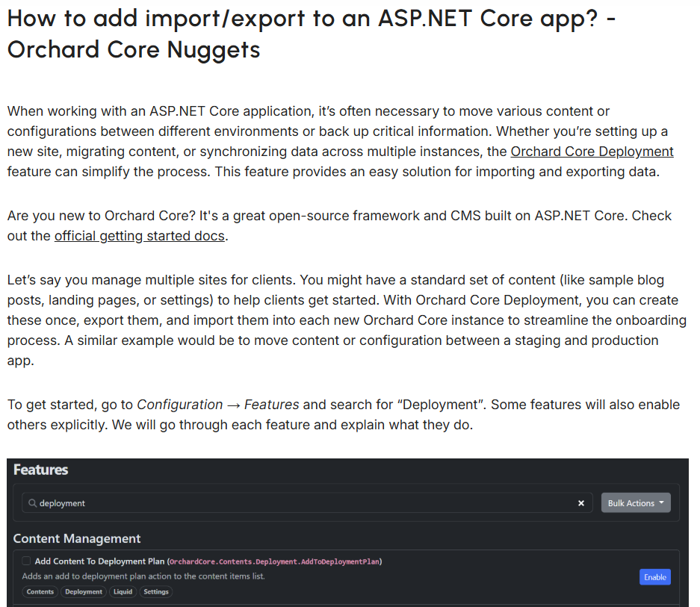700x607 pixels.
Task: Enable Add Content To Deployment Plan feature
Action: [x=655, y=577]
